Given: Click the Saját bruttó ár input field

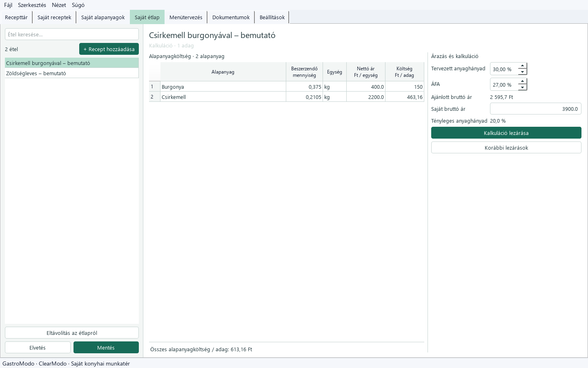Looking at the screenshot, I should [x=536, y=109].
